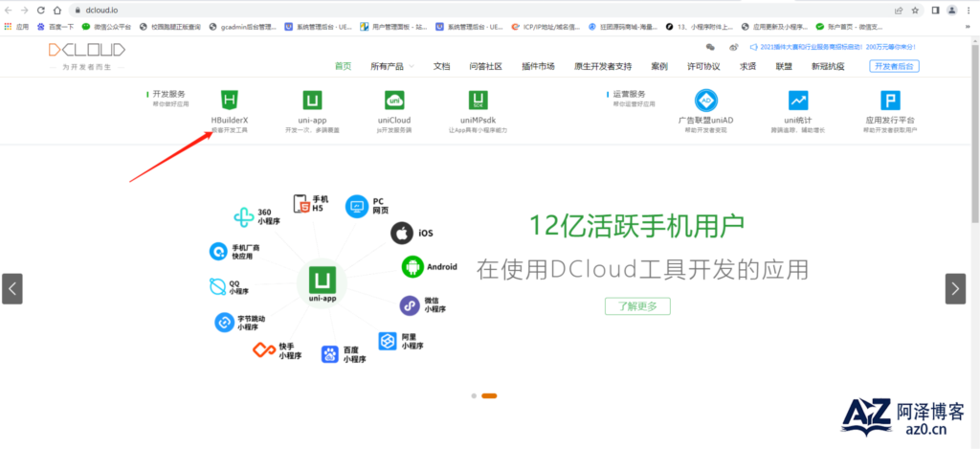Go to previous carousel slide
This screenshot has width=980, height=449.
(x=12, y=289)
